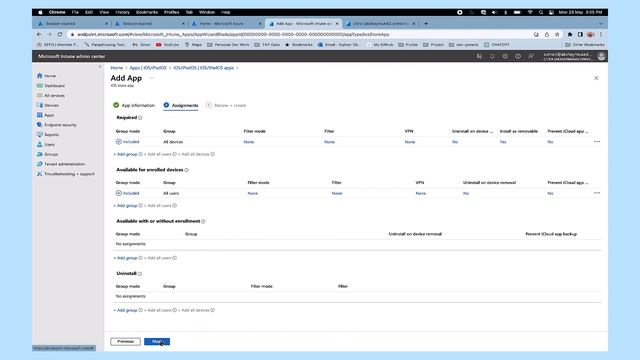This screenshot has width=640, height=360.
Task: Open Groups in the sidebar
Action: (x=47, y=154)
